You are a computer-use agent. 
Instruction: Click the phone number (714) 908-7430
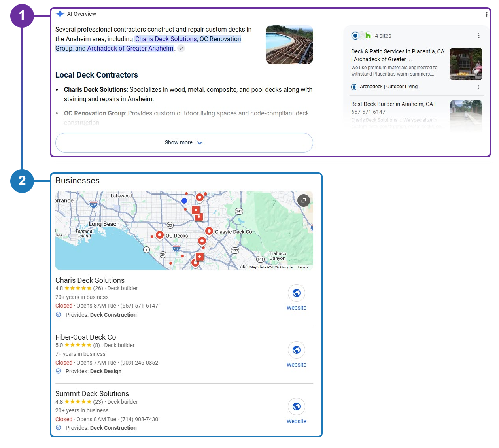click(x=139, y=419)
